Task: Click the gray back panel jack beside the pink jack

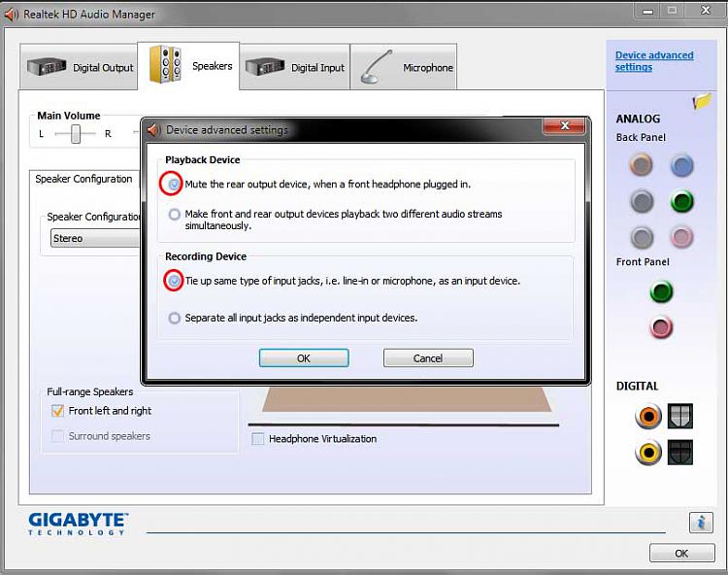Action: point(643,237)
